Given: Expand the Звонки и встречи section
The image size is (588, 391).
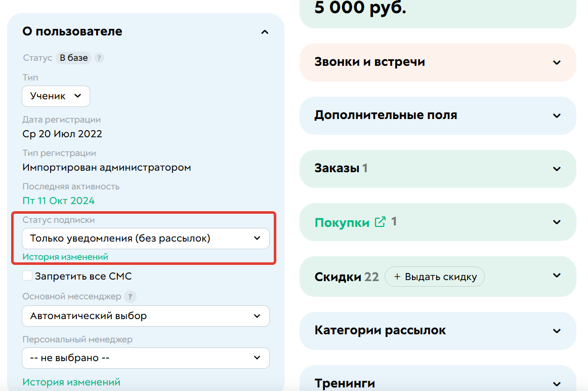Looking at the screenshot, I should [556, 62].
